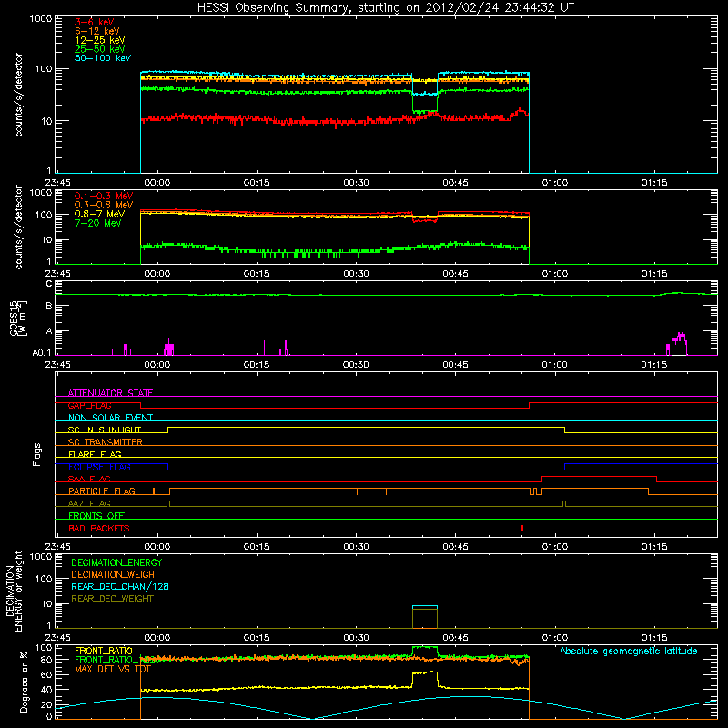This screenshot has height=728, width=728.
Task: Click the HESSI Observing Summary title text
Action: click(386, 7)
